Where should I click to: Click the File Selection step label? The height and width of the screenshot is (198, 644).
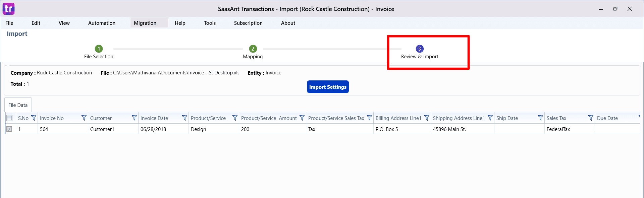tap(99, 57)
